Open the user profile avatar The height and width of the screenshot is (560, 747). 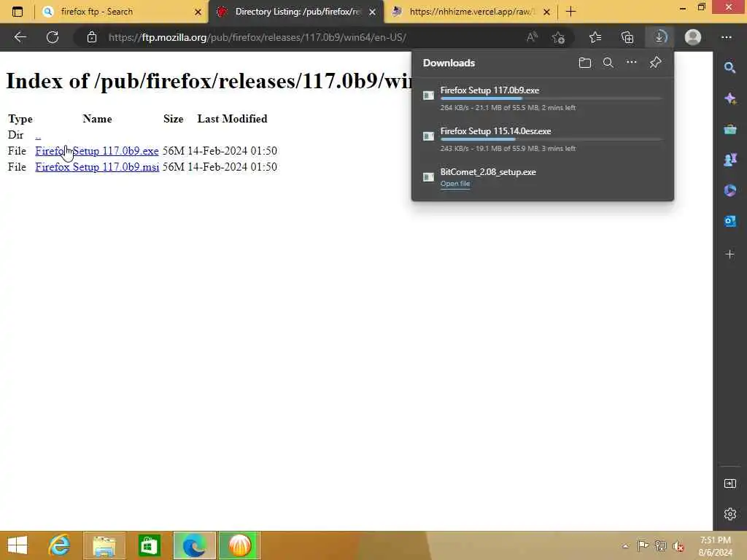pos(693,37)
